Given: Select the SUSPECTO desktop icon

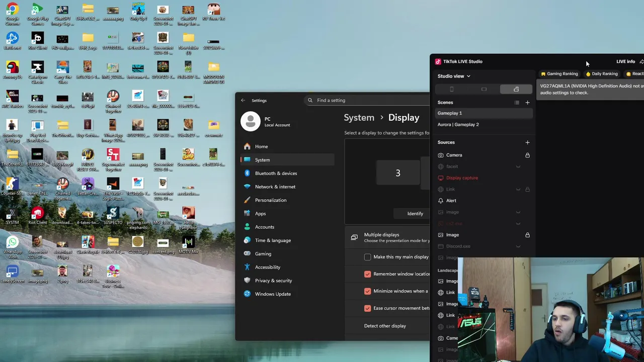Looking at the screenshot, I should [x=113, y=216].
